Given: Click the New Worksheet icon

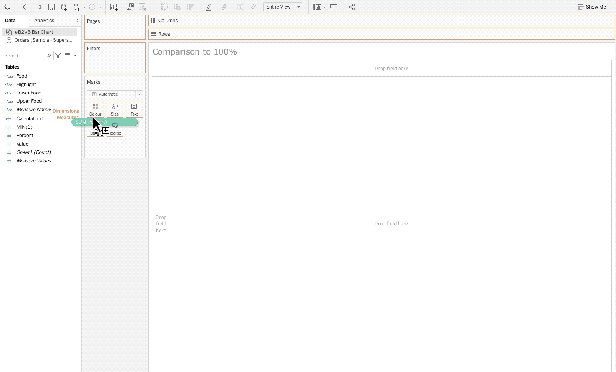Looking at the screenshot, I should click(x=114, y=7).
